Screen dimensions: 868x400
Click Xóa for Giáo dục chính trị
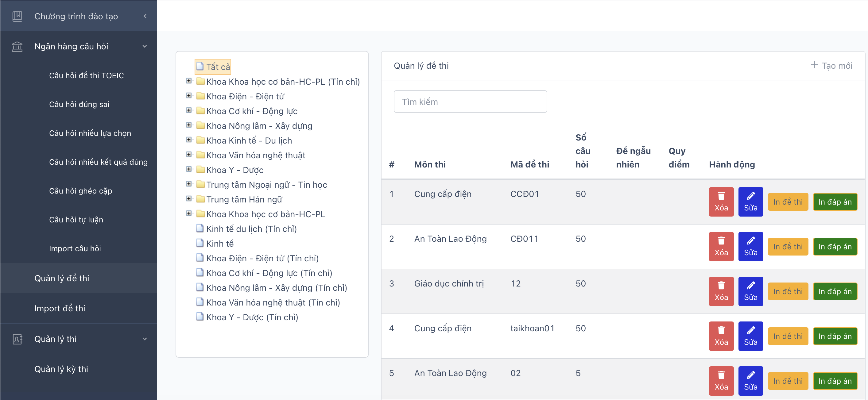point(721,291)
